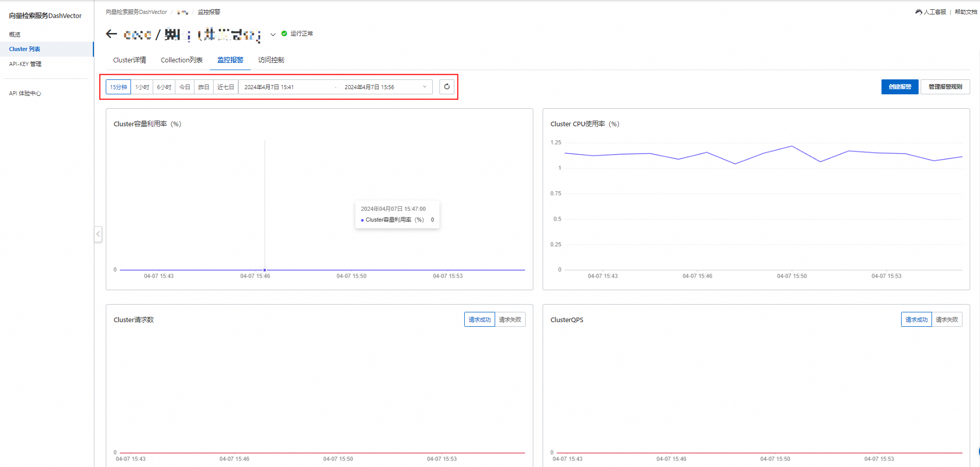Open Cluster 列表 in the sidebar
The height and width of the screenshot is (467, 980).
click(46, 49)
